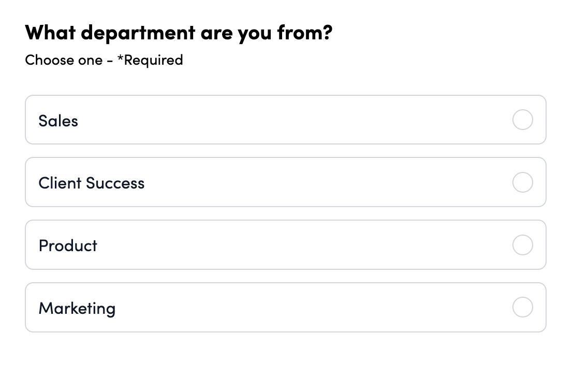Click the word 'Required' in the subtitle

tap(153, 60)
